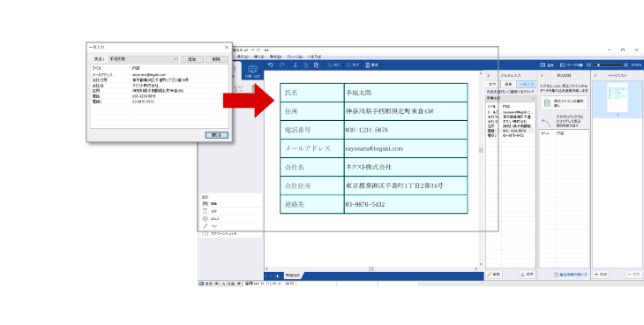Click 追加 button under the page list
The width and height of the screenshot is (644, 325).
(x=601, y=274)
